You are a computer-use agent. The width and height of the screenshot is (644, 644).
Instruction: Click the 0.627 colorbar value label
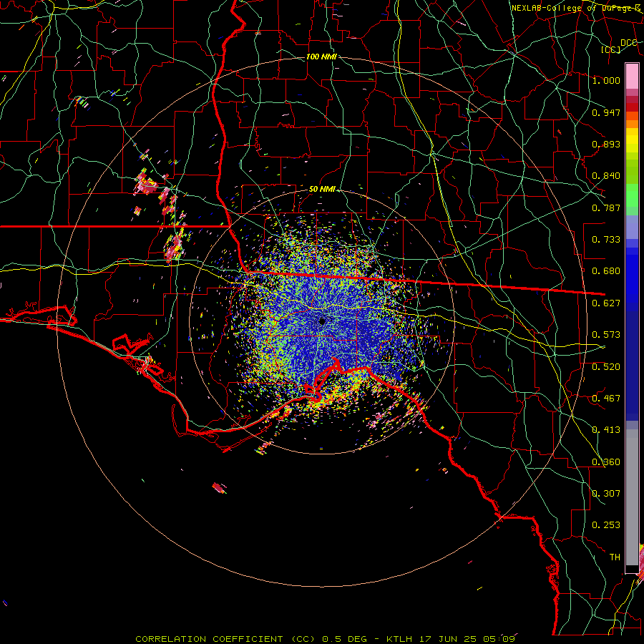pyautogui.click(x=606, y=303)
